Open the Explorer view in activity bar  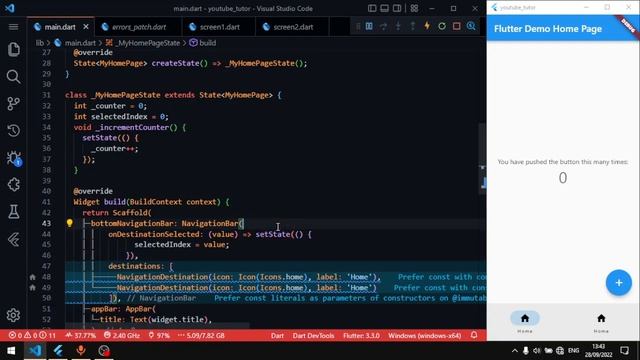(x=13, y=49)
